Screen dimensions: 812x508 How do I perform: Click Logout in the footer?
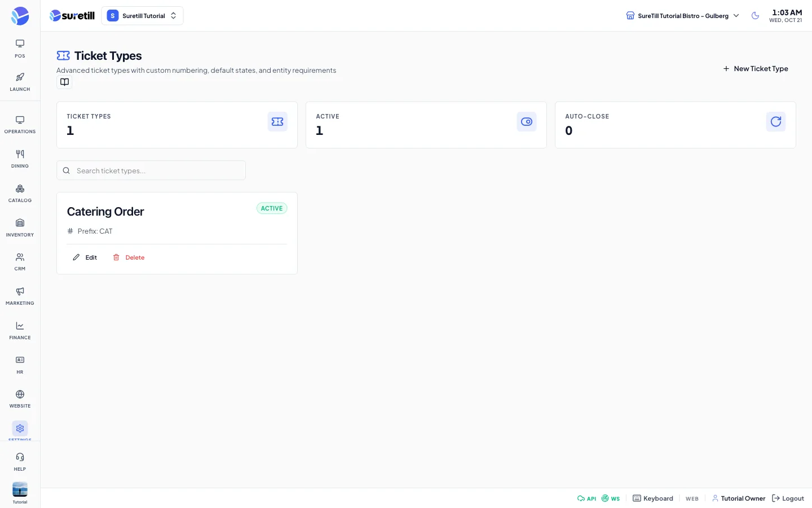[788, 498]
